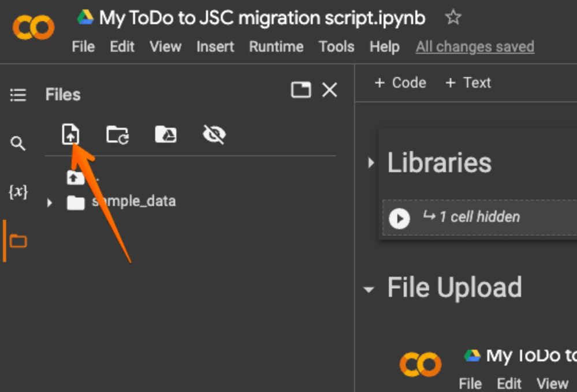
Task: Click the File Upload heading text
Action: (x=455, y=287)
